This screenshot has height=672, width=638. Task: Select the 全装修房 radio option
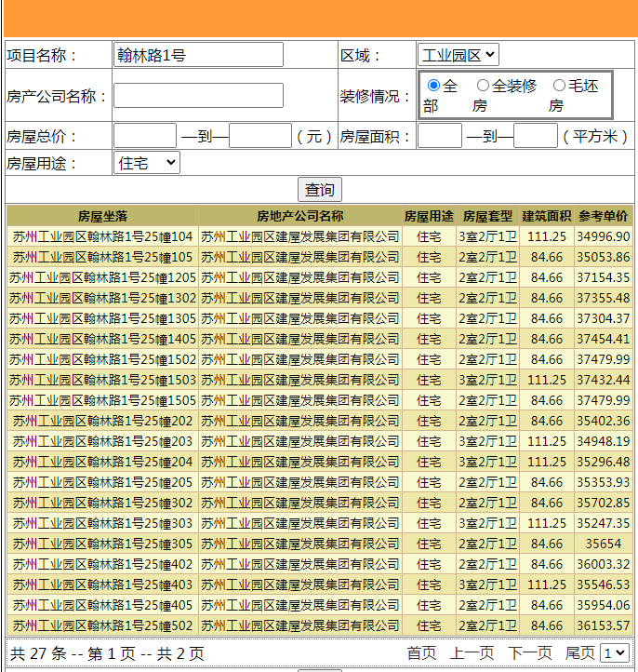coord(483,86)
